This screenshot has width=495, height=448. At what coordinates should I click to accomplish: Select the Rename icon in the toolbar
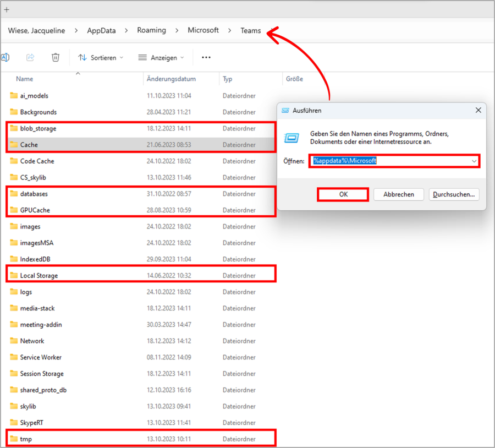pyautogui.click(x=5, y=57)
